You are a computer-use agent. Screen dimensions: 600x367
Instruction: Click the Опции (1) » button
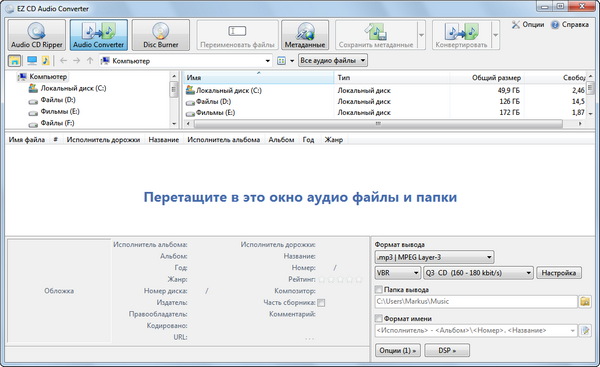(x=398, y=350)
